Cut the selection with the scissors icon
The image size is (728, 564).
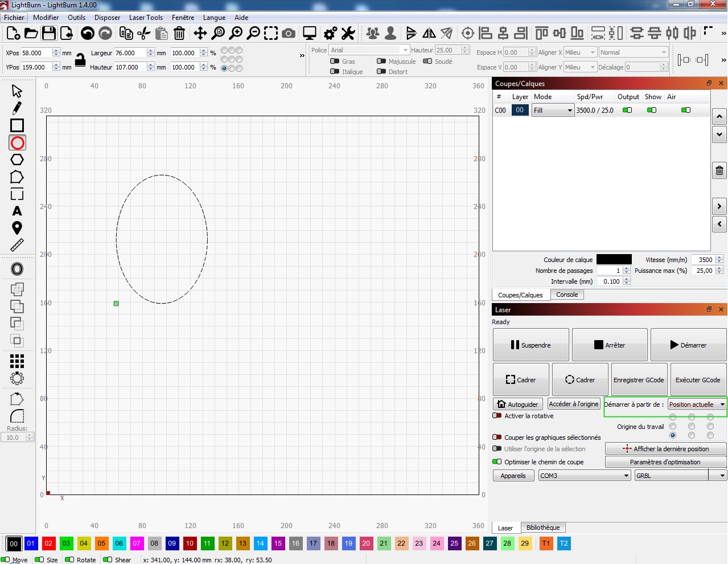click(x=144, y=33)
